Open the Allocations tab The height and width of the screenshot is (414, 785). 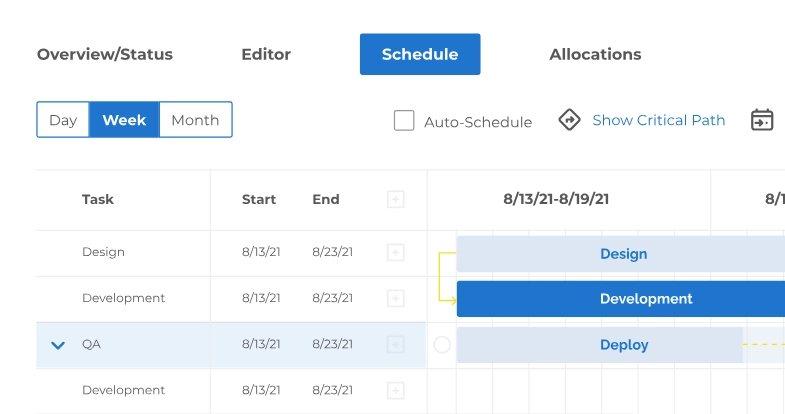click(x=595, y=54)
